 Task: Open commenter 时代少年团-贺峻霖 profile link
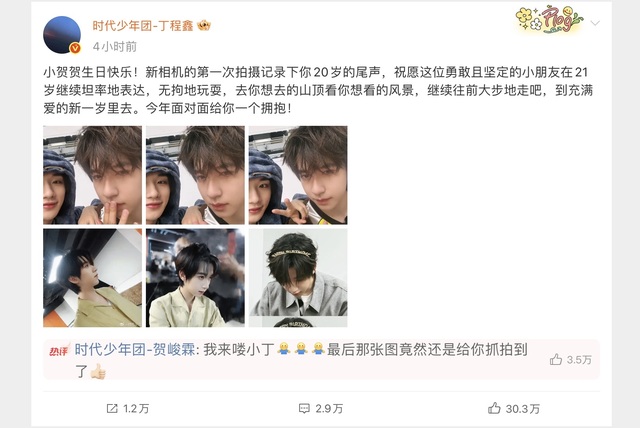135,350
